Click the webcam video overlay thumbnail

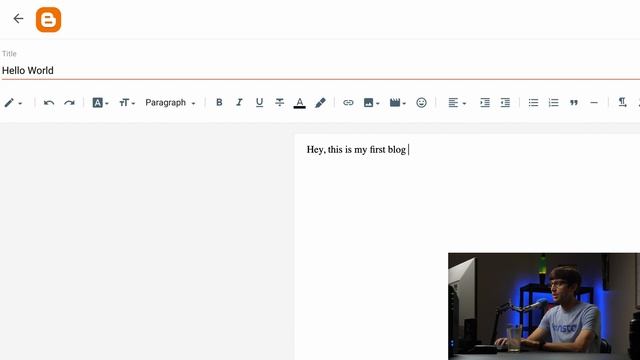pyautogui.click(x=544, y=306)
